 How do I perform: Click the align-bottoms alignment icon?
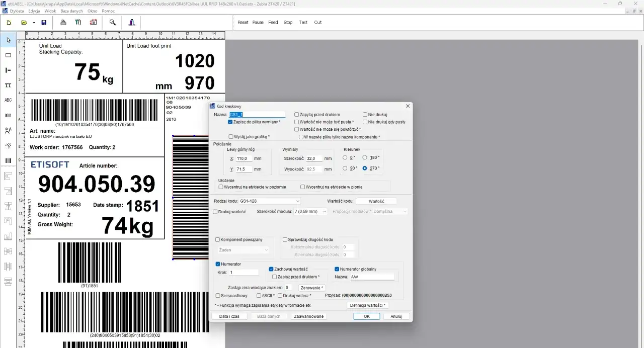click(x=8, y=236)
